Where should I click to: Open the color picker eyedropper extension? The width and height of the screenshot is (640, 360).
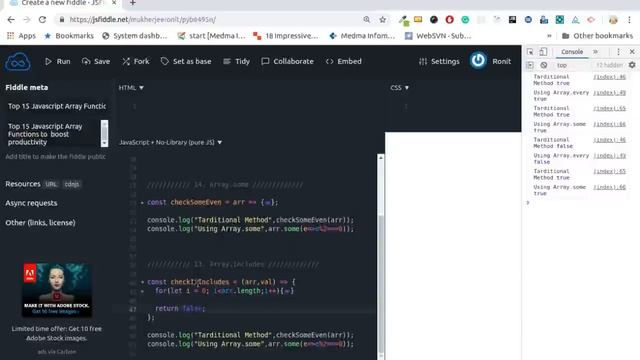point(403,20)
